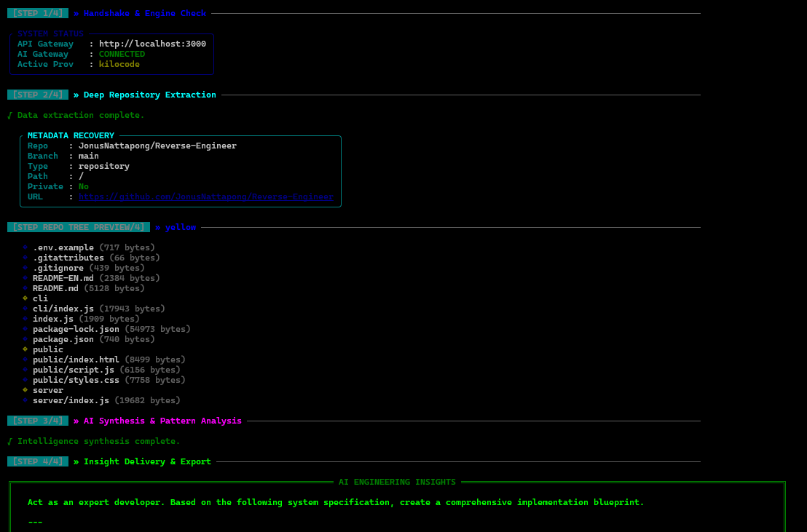The width and height of the screenshot is (807, 532).
Task: Click the Insight Delivery & Export heading
Action: (x=147, y=461)
